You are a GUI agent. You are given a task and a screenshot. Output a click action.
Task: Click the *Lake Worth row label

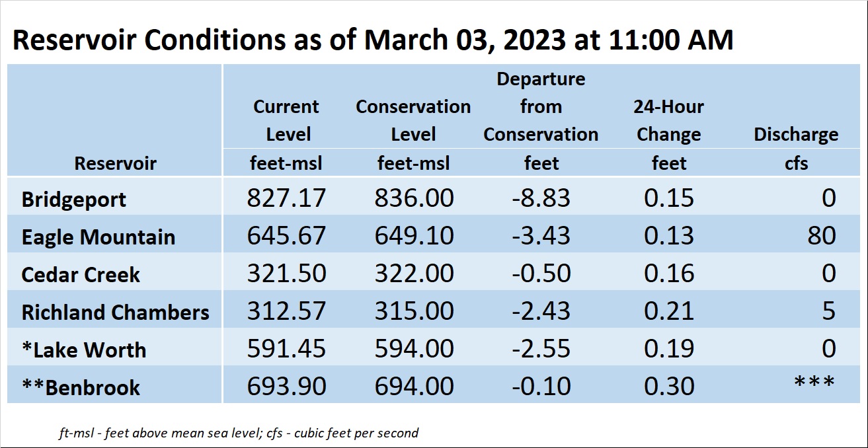click(83, 350)
